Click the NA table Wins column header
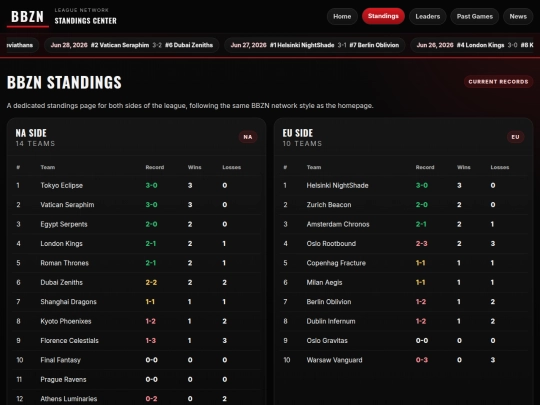540x405 pixels. [195, 167]
